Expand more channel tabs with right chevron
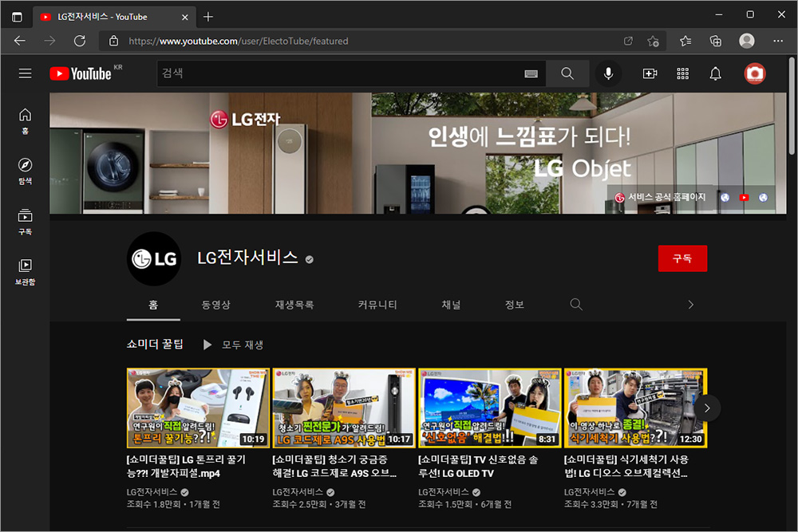 point(690,304)
